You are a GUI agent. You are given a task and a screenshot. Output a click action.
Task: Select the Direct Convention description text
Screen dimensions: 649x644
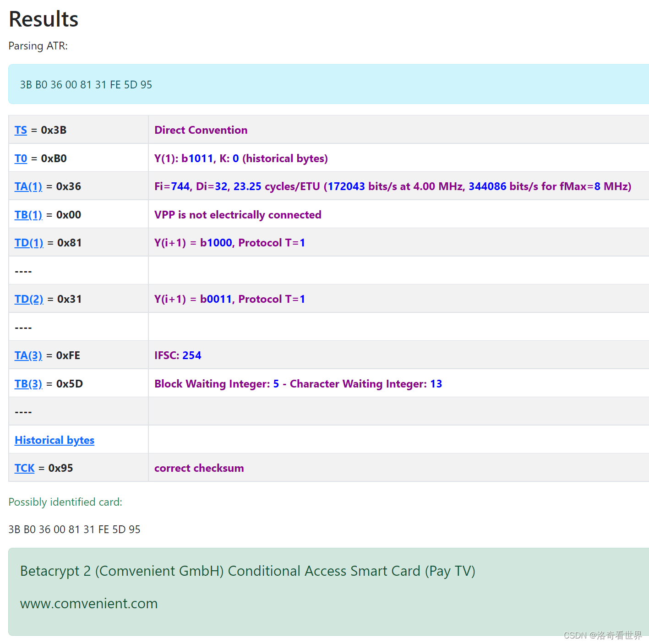tap(201, 130)
